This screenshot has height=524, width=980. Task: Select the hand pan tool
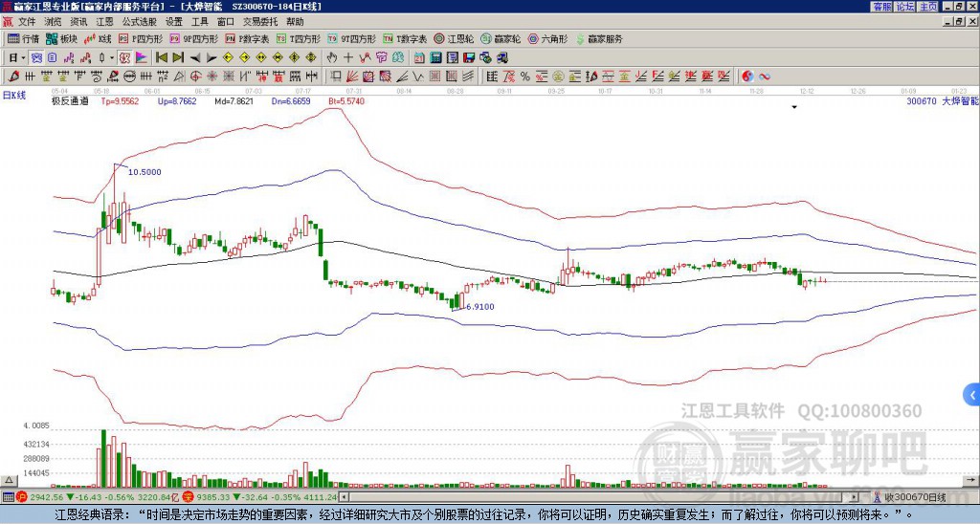tap(332, 58)
